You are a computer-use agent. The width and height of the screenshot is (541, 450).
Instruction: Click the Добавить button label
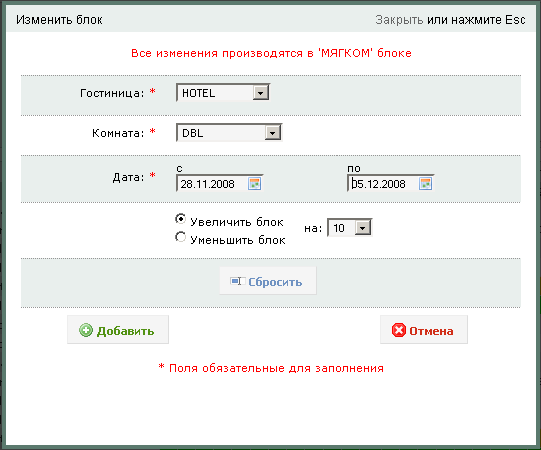(126, 331)
